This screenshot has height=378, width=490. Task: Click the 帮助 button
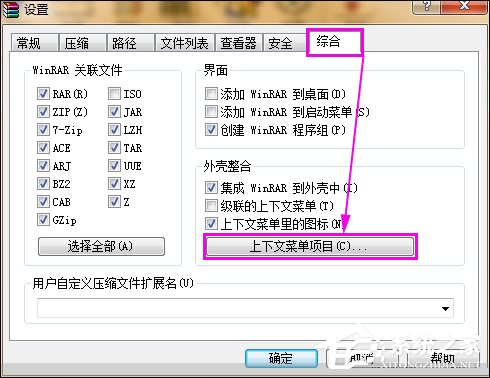(442, 358)
